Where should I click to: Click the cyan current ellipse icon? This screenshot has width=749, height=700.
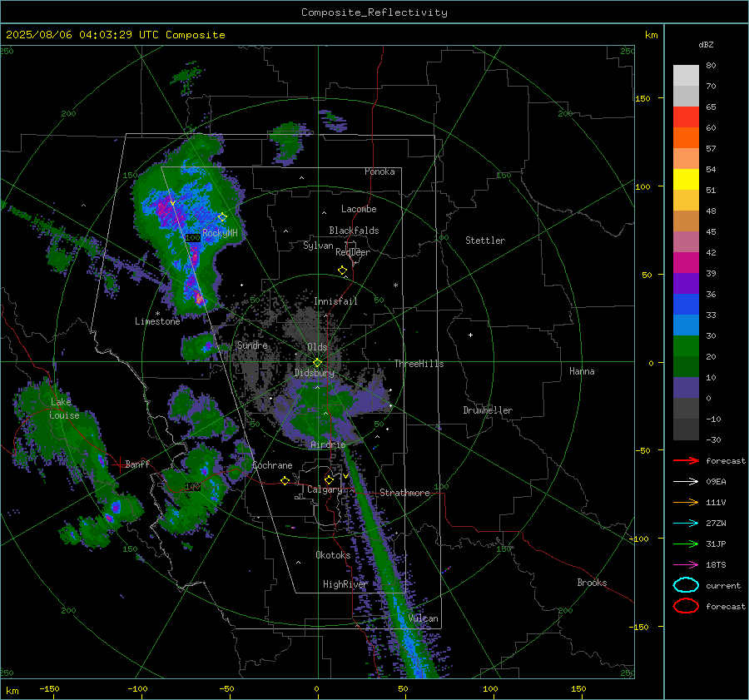686,585
